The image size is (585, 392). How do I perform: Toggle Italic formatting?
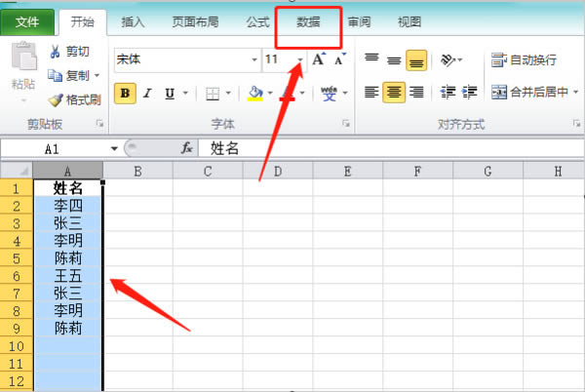(147, 94)
